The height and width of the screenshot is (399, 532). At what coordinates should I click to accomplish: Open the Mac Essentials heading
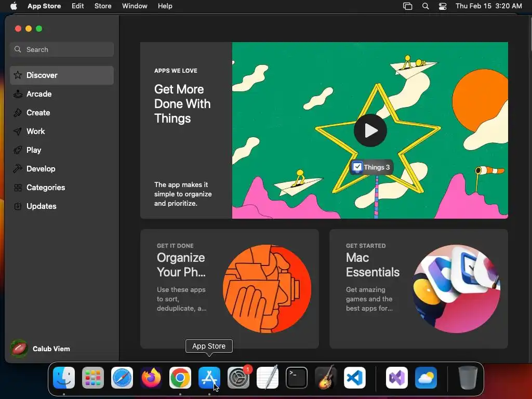pos(373,265)
